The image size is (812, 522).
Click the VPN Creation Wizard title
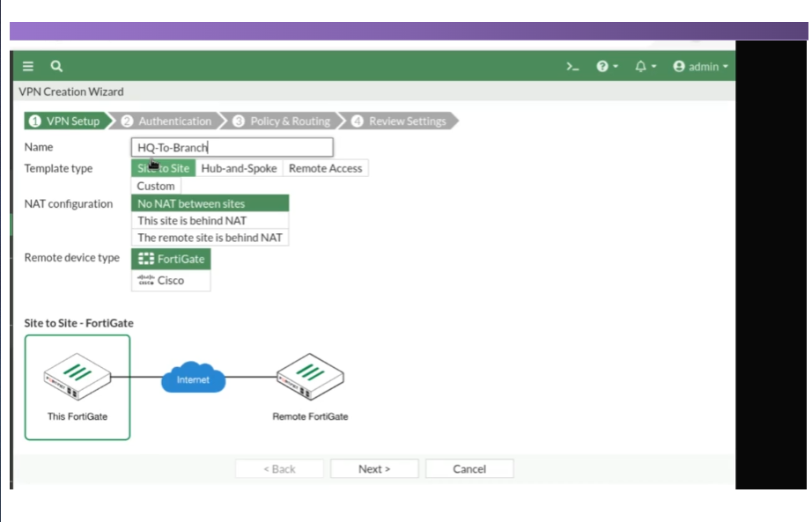click(71, 92)
